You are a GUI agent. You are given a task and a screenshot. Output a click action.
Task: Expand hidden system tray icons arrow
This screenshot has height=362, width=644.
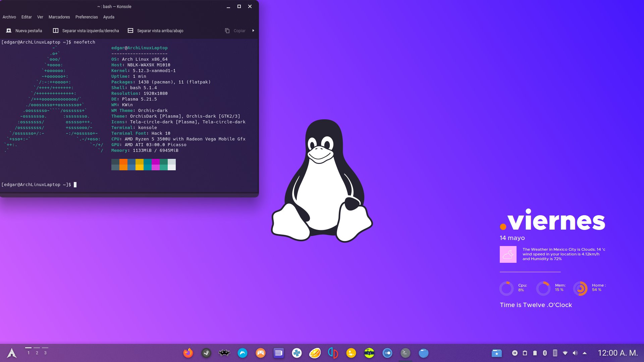pos(585,353)
